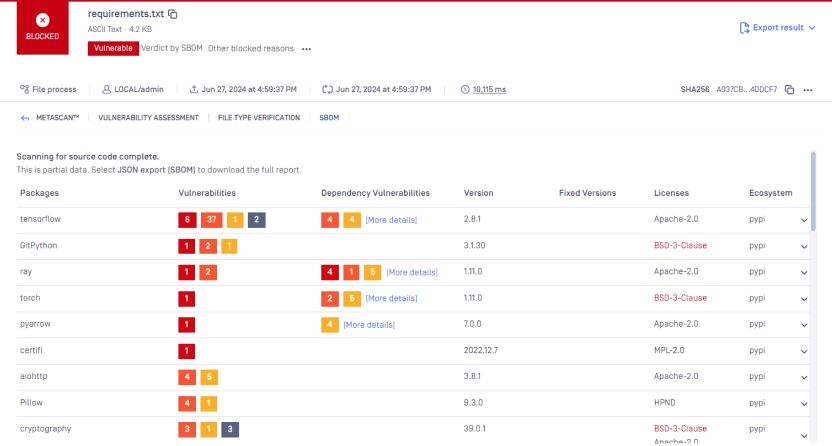Open the ellipsis menu beside the SHA256 hash
Viewport: 832px width, 446px height.
pyautogui.click(x=808, y=90)
